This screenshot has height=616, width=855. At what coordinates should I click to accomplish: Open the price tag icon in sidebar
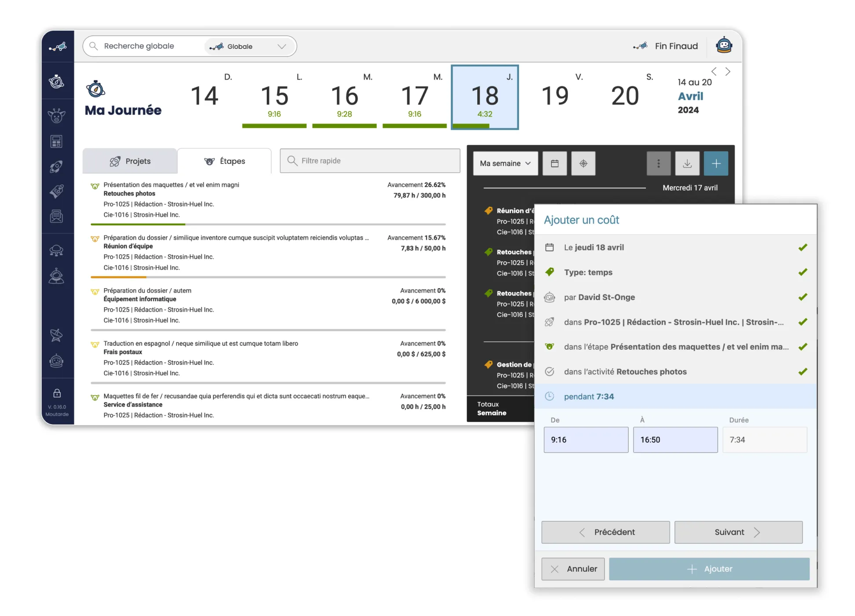57,191
